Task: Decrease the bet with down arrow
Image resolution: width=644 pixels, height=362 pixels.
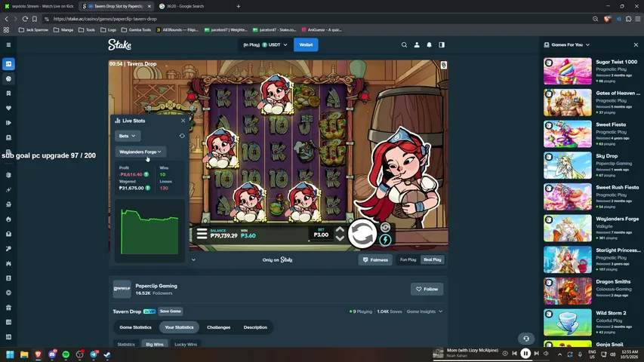Action: point(340,238)
